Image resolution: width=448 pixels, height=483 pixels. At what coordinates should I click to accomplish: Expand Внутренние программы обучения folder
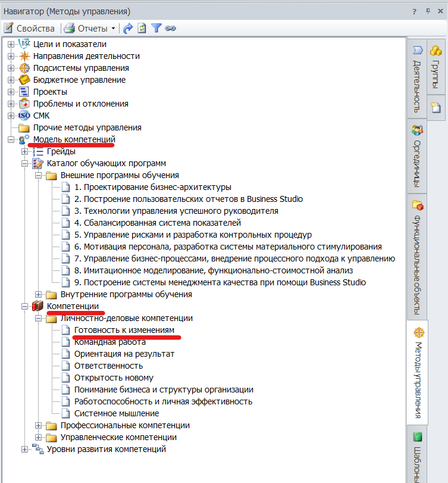pos(39,294)
